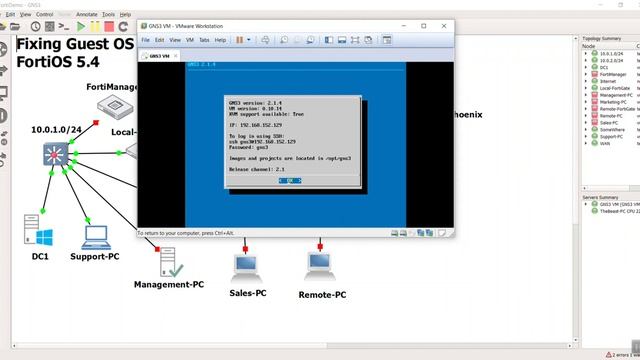Open VMware power options dropdown arrow

[x=249, y=40]
